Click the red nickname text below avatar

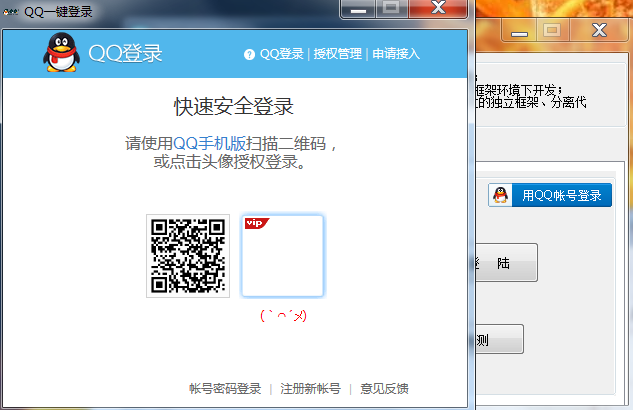(283, 315)
